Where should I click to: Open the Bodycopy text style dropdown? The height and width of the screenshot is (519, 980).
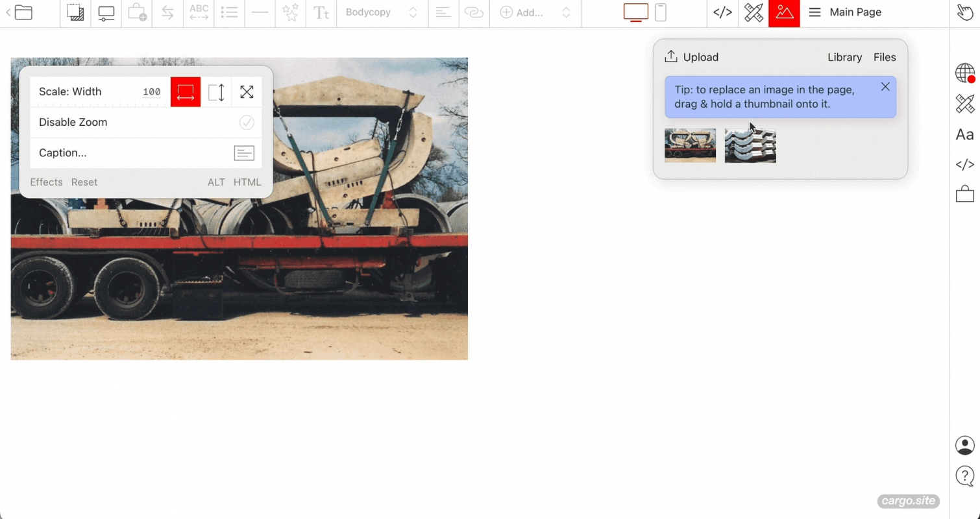[382, 12]
